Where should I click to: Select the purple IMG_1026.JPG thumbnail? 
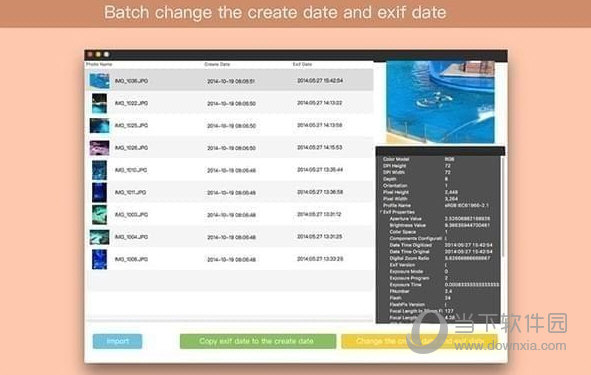[x=100, y=148]
